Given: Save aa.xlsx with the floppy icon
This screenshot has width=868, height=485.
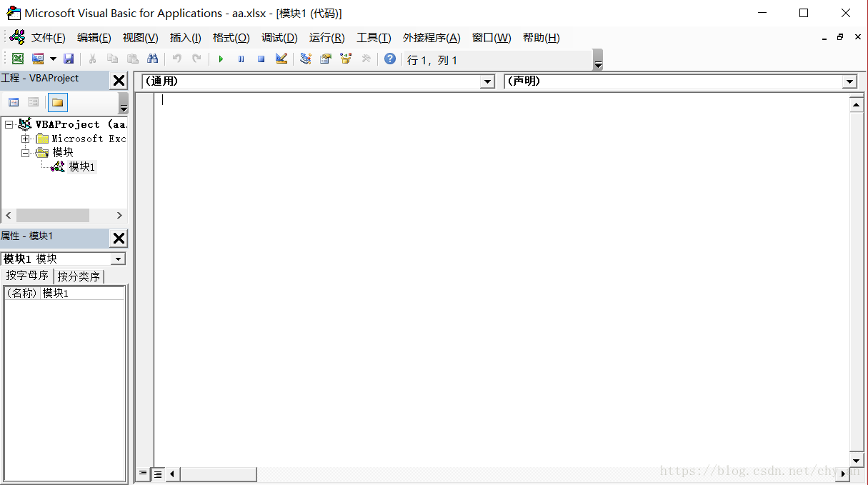Looking at the screenshot, I should (x=69, y=59).
